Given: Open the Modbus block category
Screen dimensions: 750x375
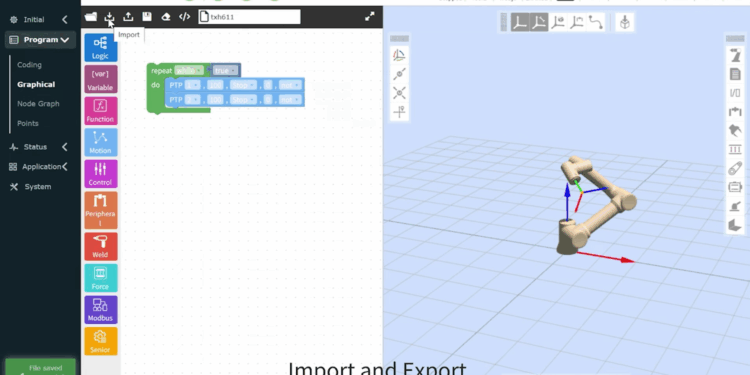Looking at the screenshot, I should coord(100,309).
